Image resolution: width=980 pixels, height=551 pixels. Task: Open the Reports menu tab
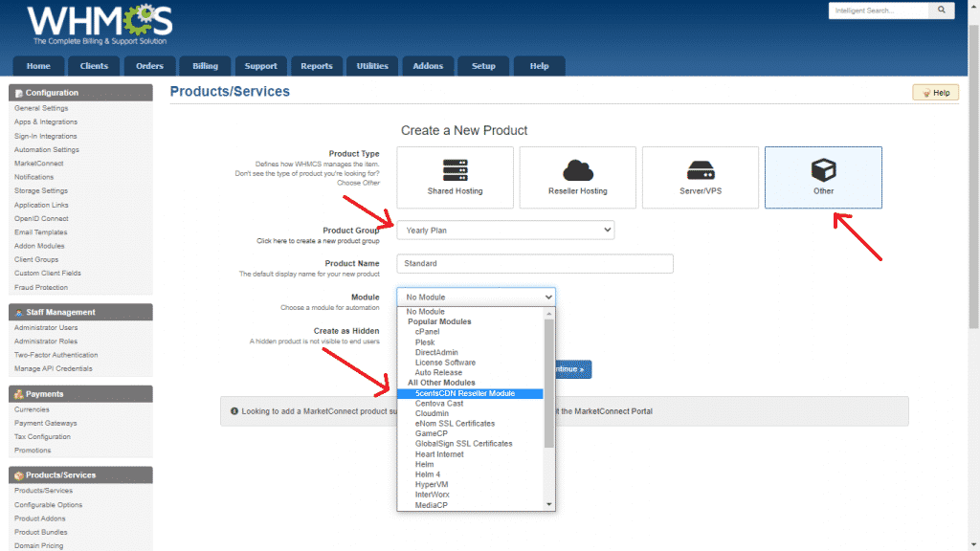(317, 66)
